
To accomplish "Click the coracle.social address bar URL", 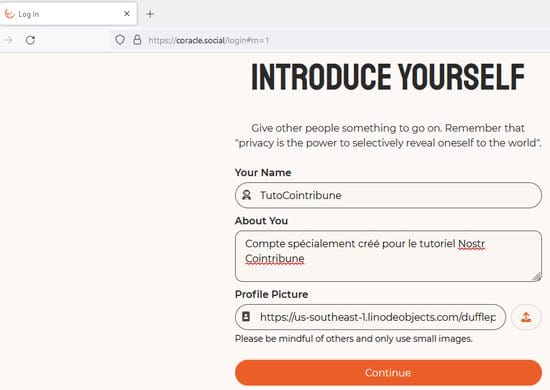I will click(x=209, y=40).
